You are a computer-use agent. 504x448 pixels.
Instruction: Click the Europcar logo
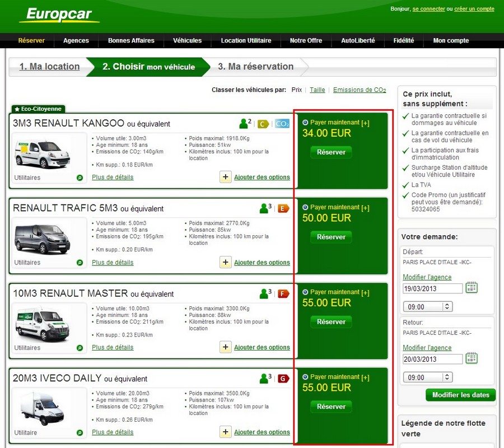coord(59,15)
